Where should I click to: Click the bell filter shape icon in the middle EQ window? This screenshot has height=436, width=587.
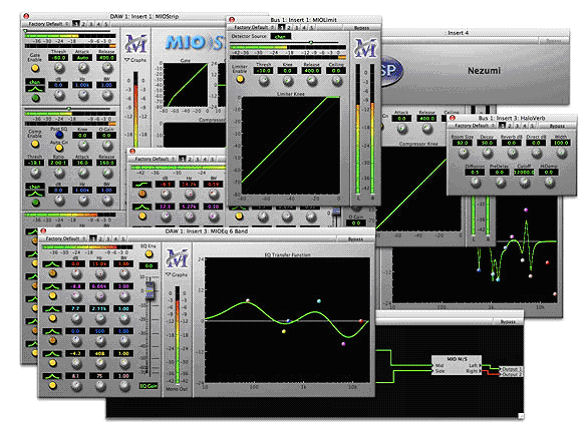[142, 207]
